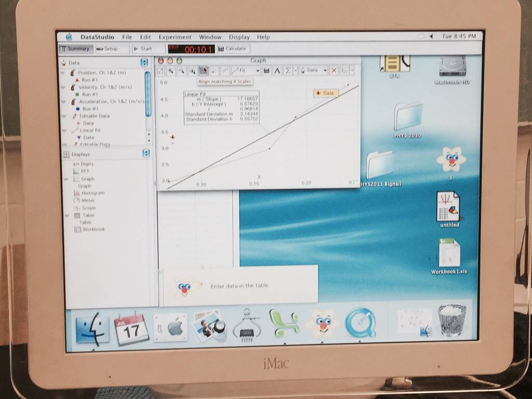This screenshot has width=532, height=399.
Task: Collapse the Acceleration, Ch 1&2 entry
Action: 62,102
